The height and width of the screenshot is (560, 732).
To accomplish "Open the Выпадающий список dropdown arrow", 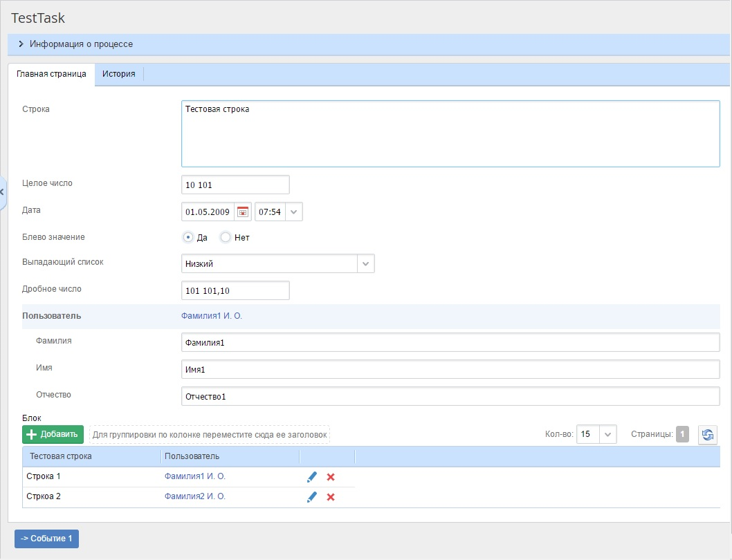I will click(366, 263).
